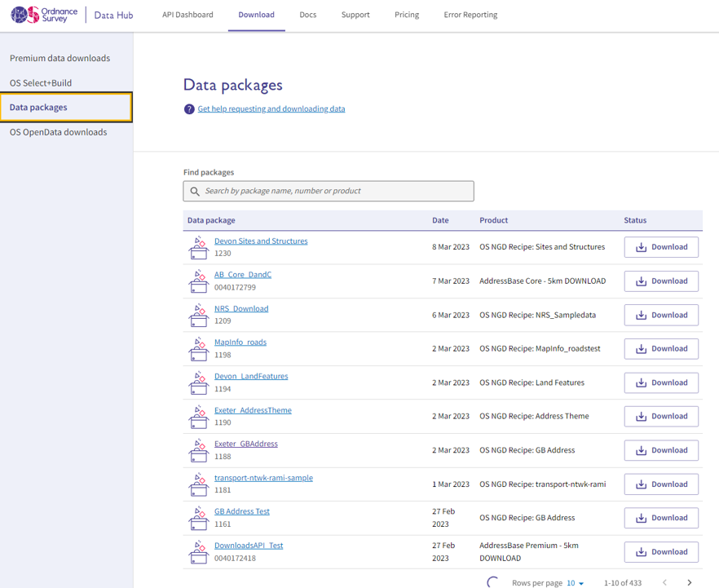Download the AB_Core_DandC package
719x588 pixels.
click(661, 281)
